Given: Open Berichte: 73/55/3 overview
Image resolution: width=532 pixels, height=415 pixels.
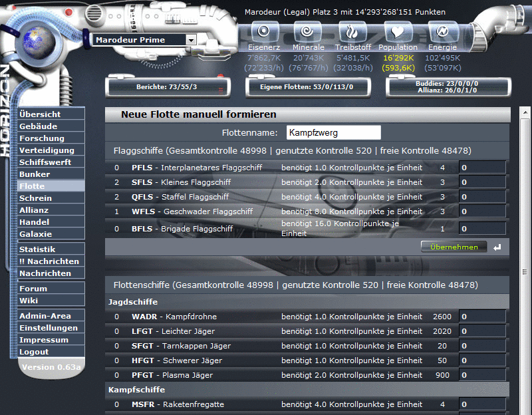Looking at the screenshot, I should 166,86.
